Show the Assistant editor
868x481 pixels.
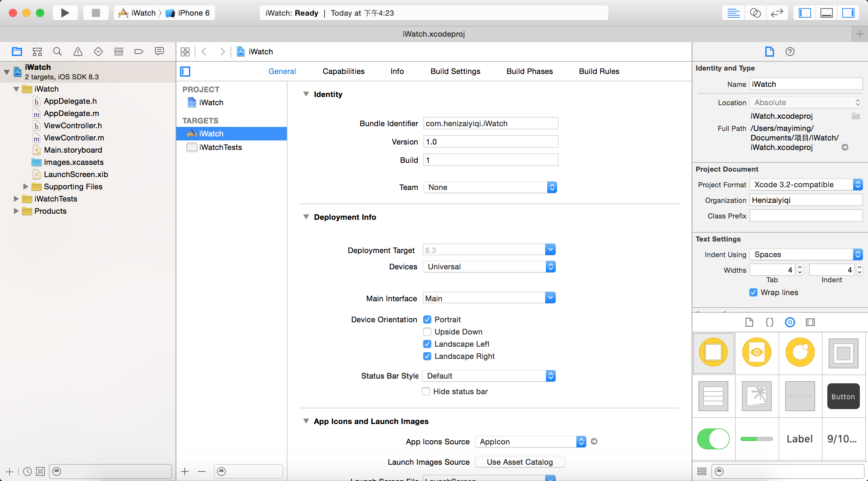coord(755,13)
